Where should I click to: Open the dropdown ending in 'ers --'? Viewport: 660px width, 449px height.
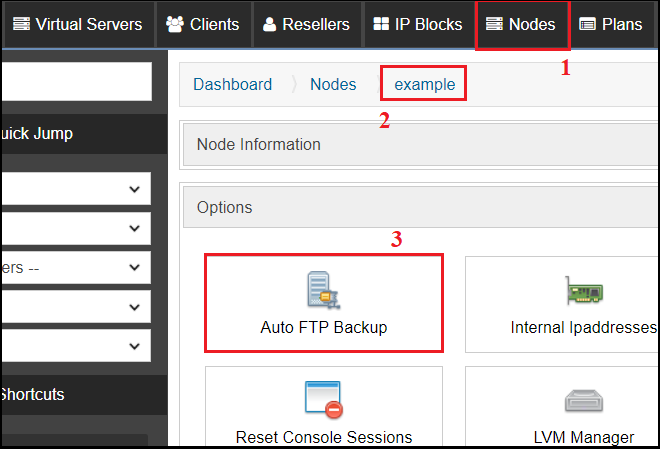tap(76, 268)
